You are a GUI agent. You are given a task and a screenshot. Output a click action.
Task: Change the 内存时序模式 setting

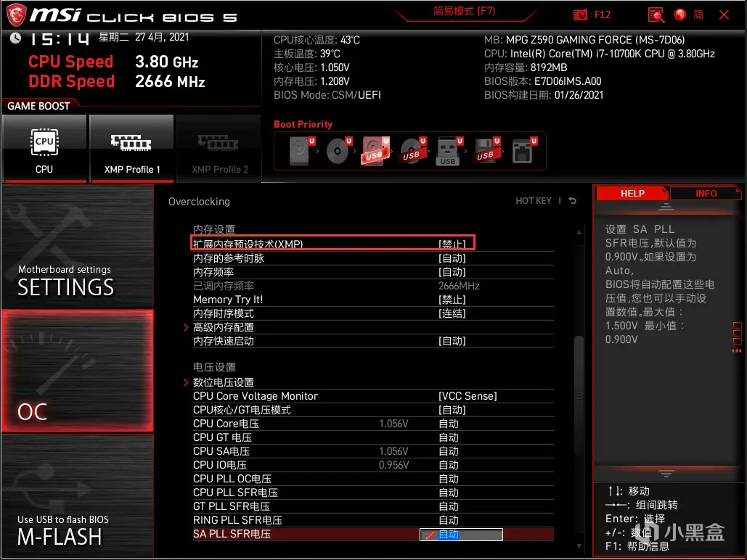point(373,313)
